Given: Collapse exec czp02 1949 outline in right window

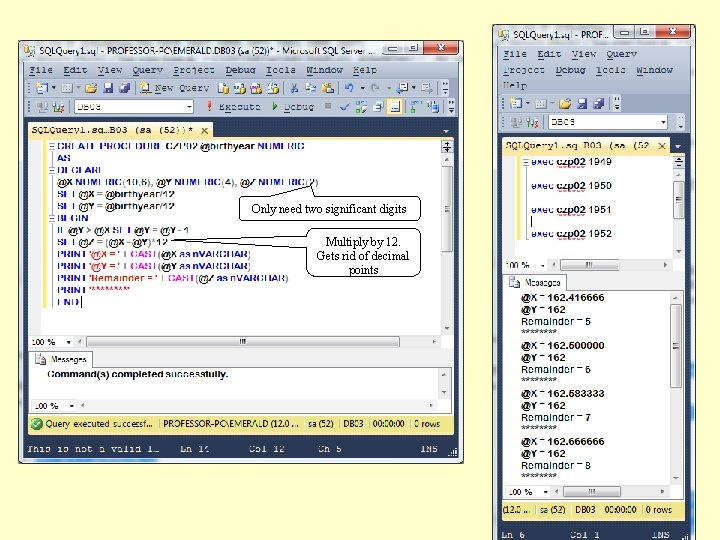Looking at the screenshot, I should click(526, 162).
